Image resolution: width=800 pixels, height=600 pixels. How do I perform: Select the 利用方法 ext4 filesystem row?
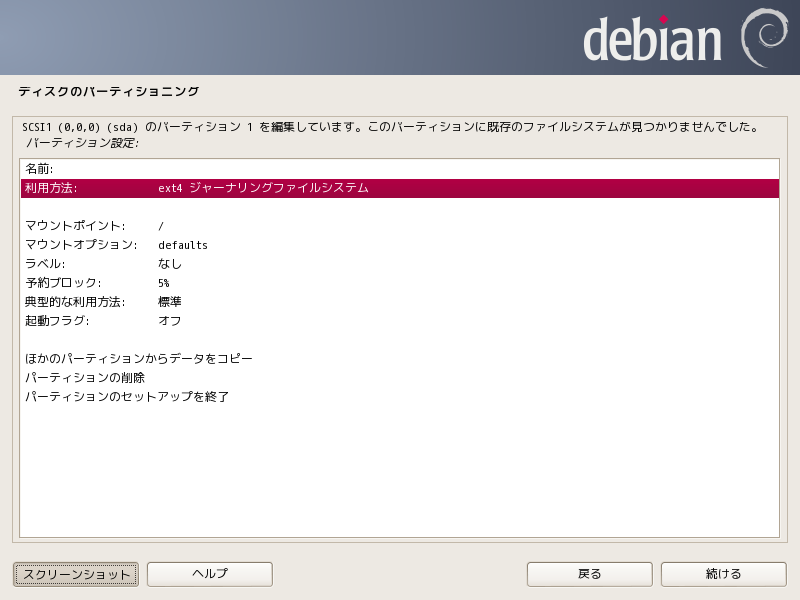click(x=399, y=188)
